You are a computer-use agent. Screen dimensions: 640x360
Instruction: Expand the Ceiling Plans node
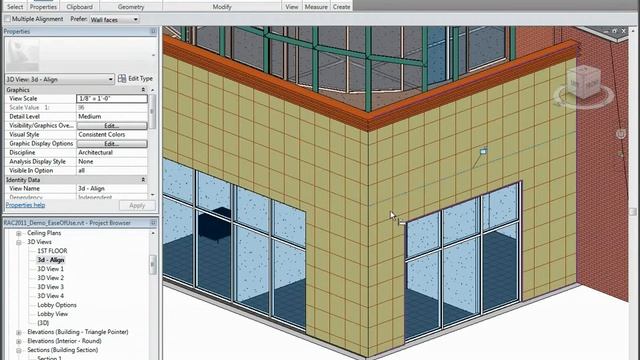[x=19, y=233]
